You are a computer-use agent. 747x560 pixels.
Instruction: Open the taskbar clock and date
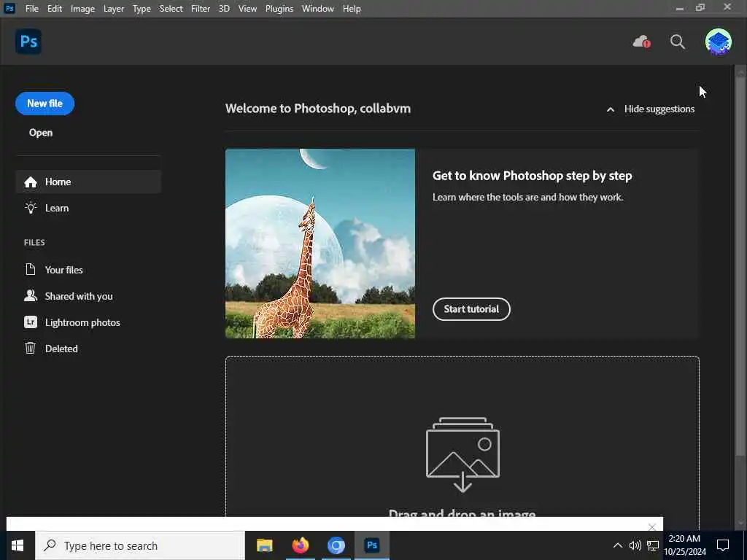point(685,545)
